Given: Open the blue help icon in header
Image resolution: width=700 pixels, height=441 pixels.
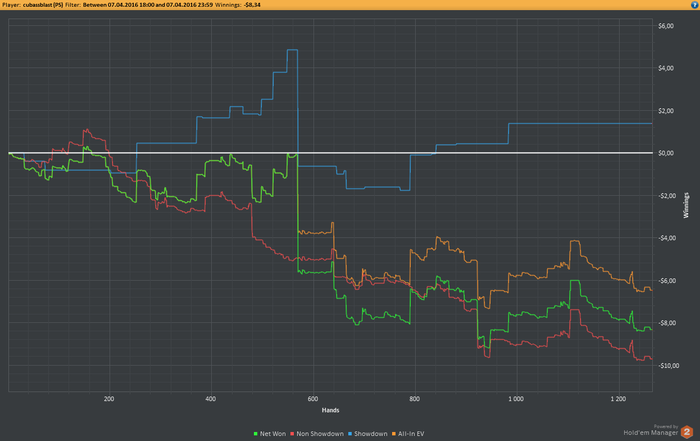Looking at the screenshot, I should pos(694,4).
